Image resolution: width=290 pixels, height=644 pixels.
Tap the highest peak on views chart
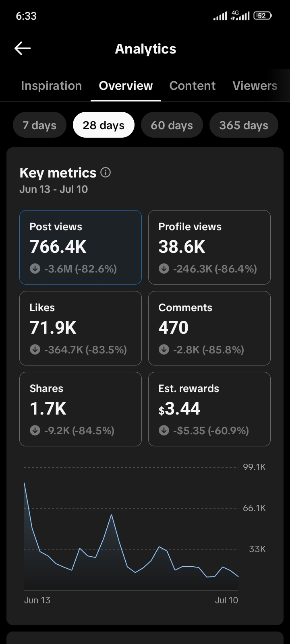pos(25,483)
